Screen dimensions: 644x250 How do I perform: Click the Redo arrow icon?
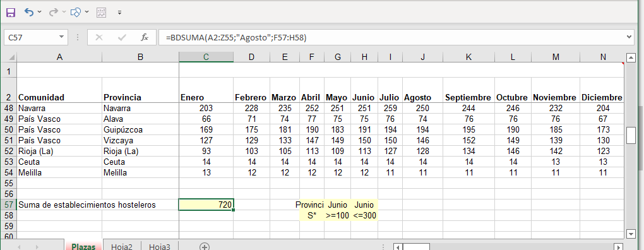[x=53, y=13]
